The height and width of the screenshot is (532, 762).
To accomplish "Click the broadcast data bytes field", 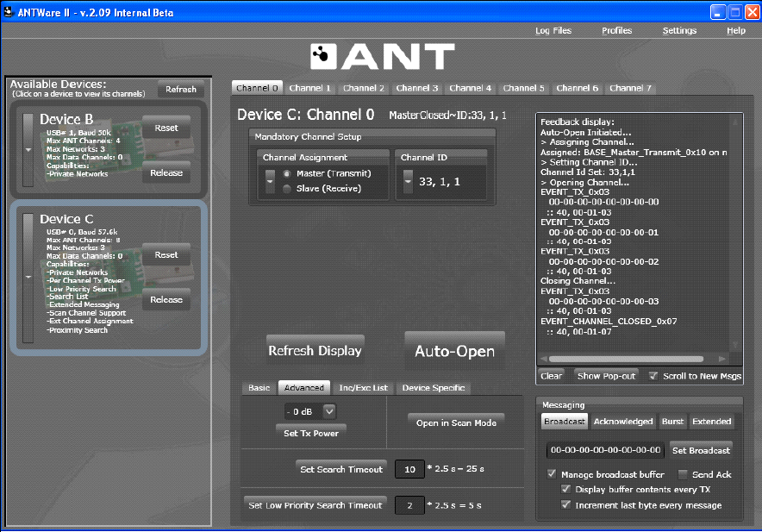I will 605,450.
